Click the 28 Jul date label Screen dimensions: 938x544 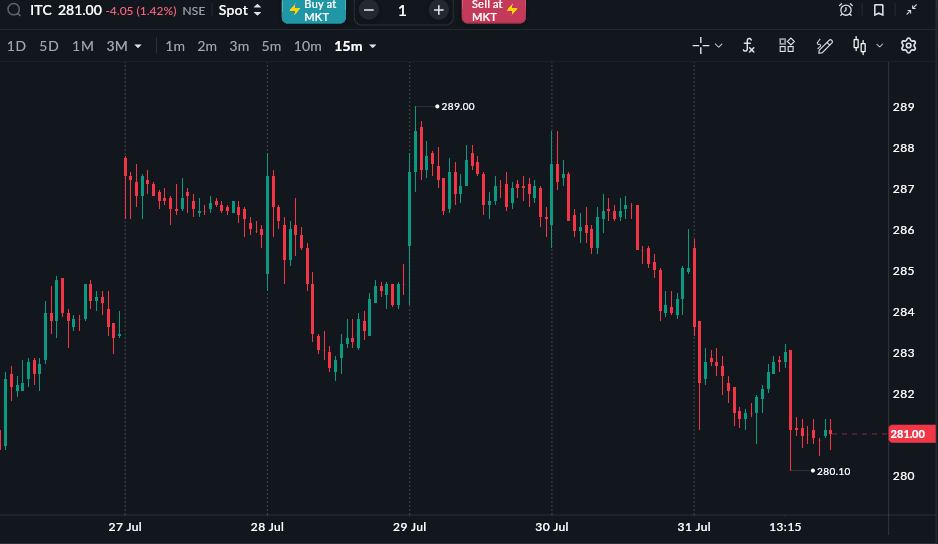[x=267, y=527]
